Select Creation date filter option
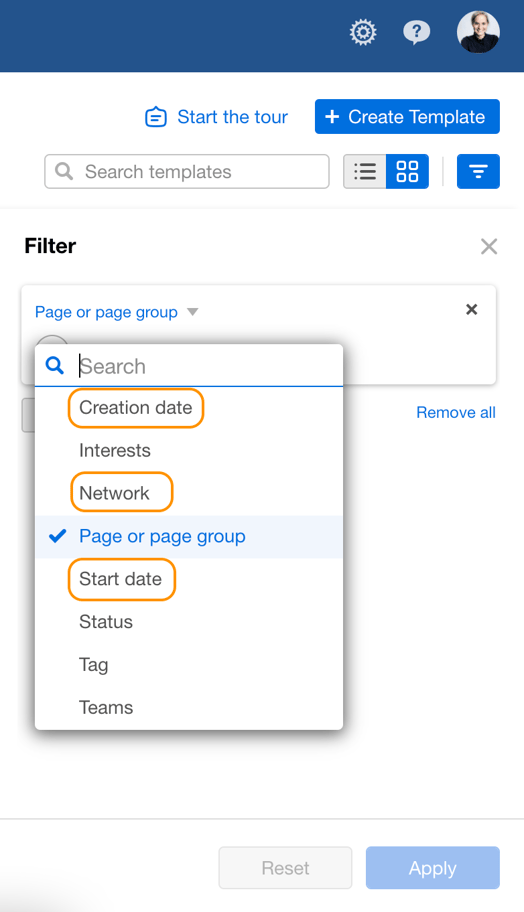The height and width of the screenshot is (912, 524). point(136,408)
